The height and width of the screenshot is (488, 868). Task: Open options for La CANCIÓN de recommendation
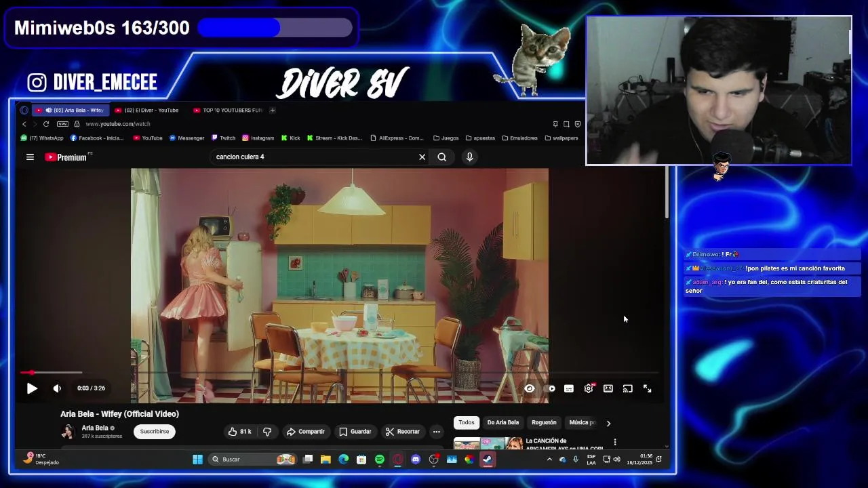615,442
